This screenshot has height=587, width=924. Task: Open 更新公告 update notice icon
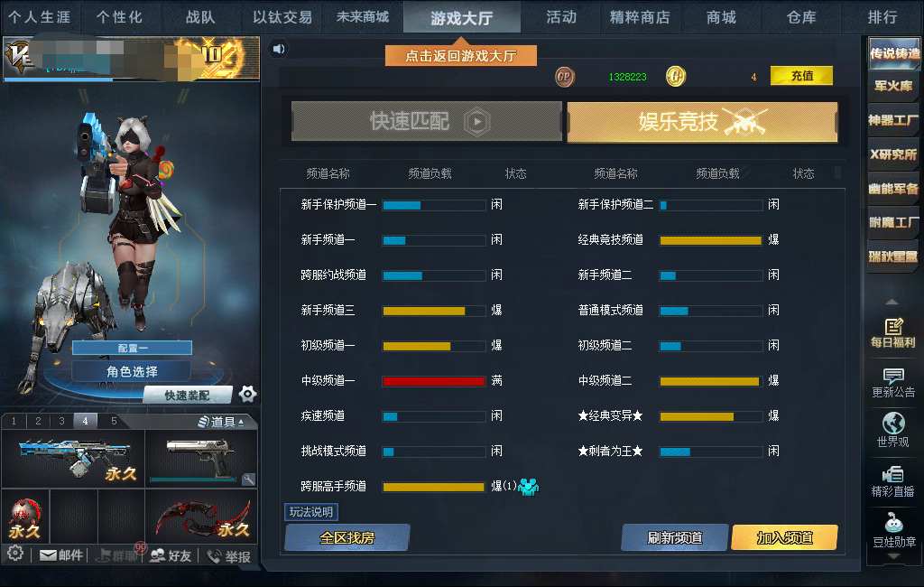pyautogui.click(x=893, y=383)
